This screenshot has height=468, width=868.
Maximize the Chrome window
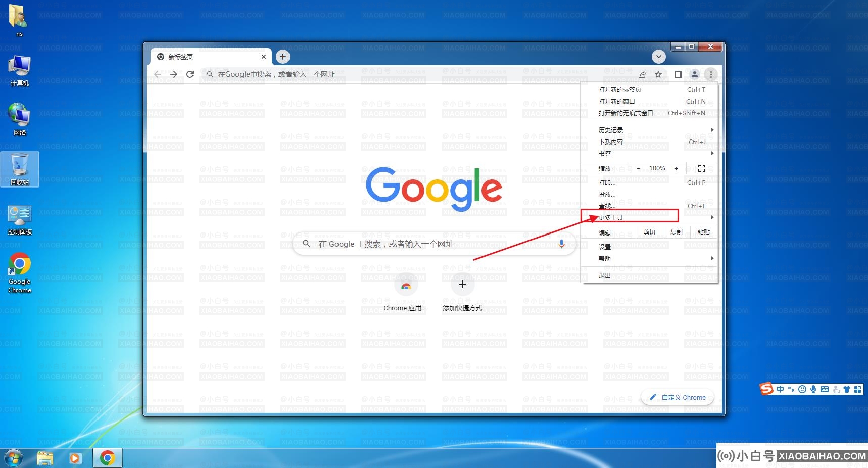click(691, 46)
